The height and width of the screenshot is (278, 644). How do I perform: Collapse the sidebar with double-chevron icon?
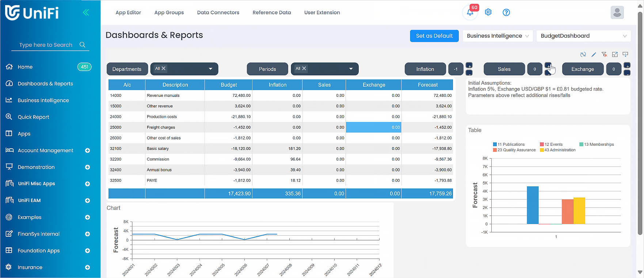(x=86, y=12)
